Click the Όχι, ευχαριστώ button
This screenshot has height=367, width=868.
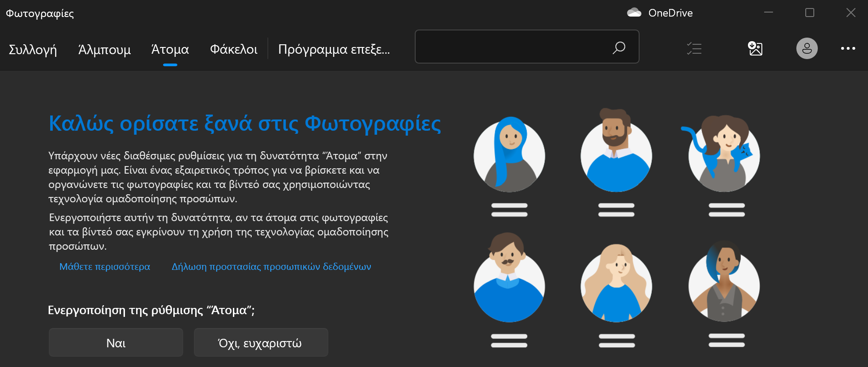[x=261, y=342]
